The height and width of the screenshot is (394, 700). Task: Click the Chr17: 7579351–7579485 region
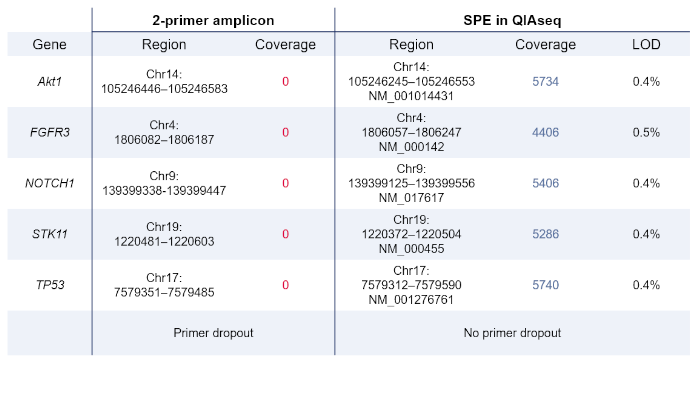click(164, 285)
